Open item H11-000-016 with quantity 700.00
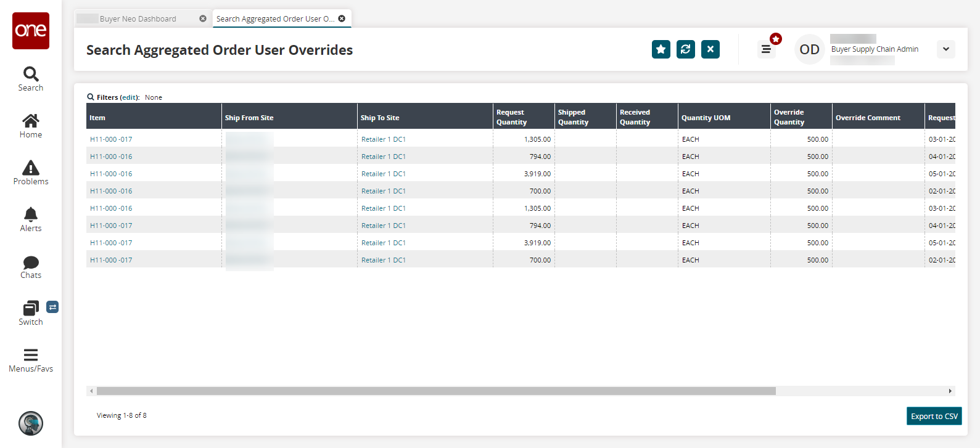 click(111, 191)
